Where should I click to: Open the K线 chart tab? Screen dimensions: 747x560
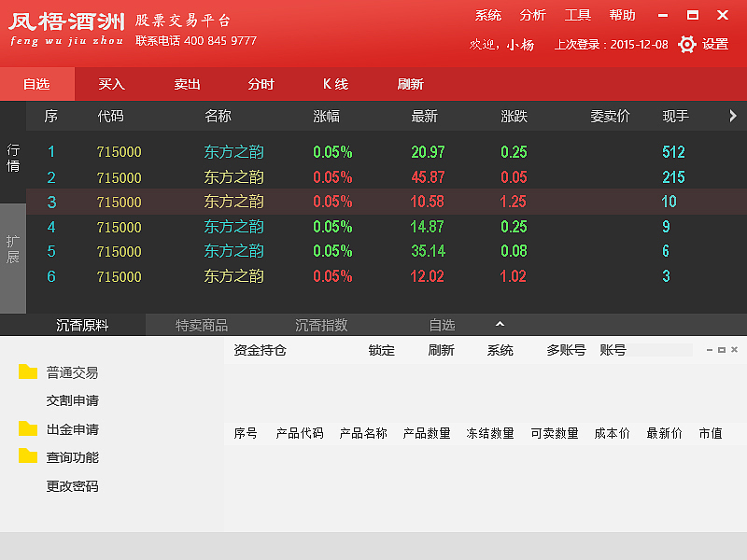tap(336, 84)
